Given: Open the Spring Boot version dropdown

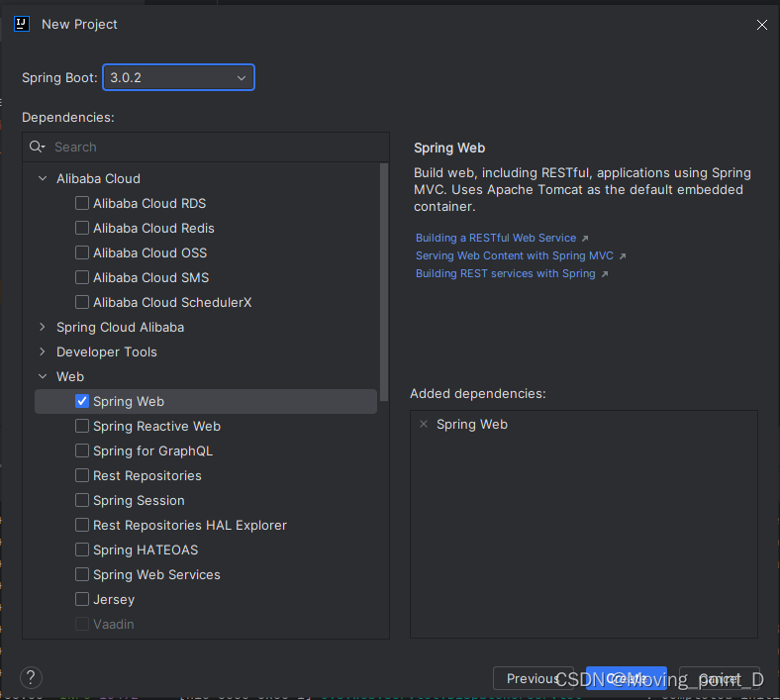Looking at the screenshot, I should (x=178, y=77).
